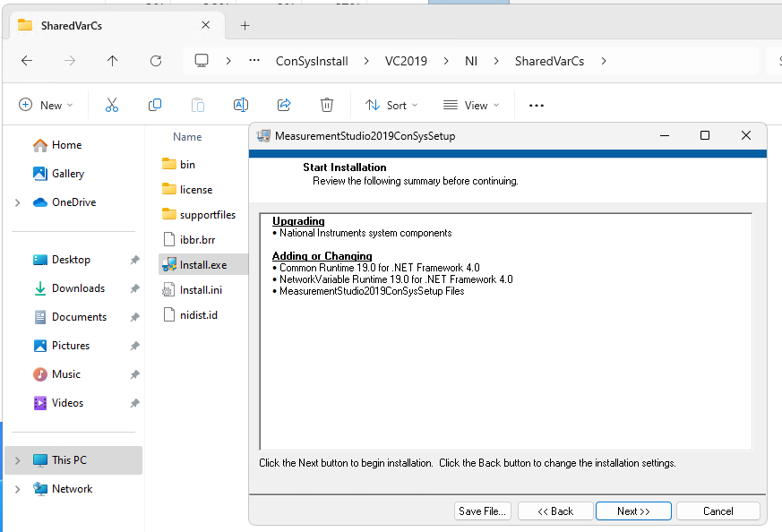Navigate back with the back arrow
The height and width of the screenshot is (532, 782).
[x=27, y=61]
